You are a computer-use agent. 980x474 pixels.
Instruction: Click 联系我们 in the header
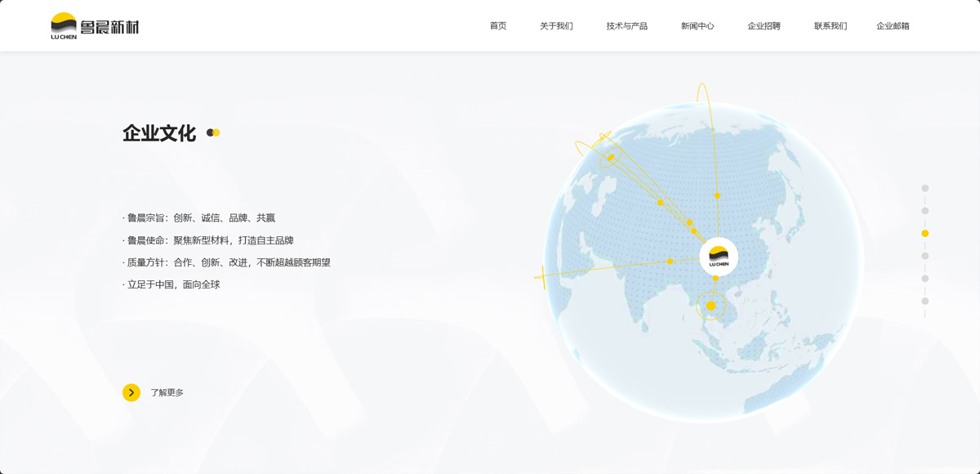[x=831, y=26]
